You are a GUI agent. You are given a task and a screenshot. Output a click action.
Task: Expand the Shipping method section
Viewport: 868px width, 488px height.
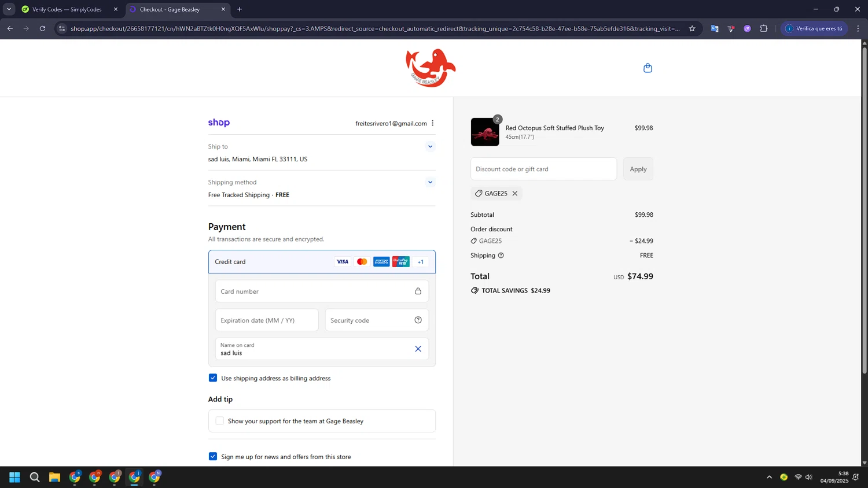click(x=430, y=182)
